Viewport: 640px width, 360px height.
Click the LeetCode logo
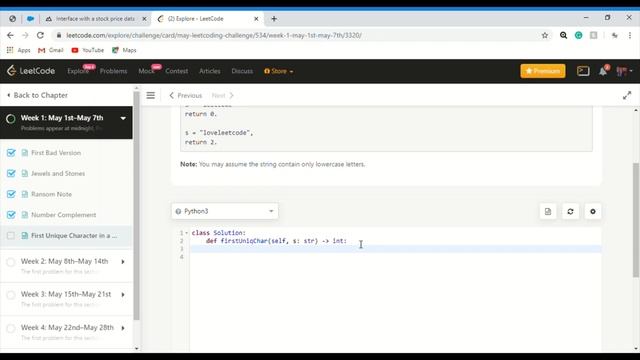pos(31,71)
